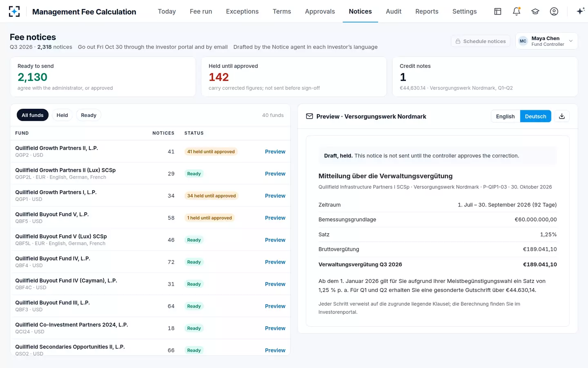588x368 pixels.
Task: Click the NOTICES column header
Action: (x=163, y=133)
